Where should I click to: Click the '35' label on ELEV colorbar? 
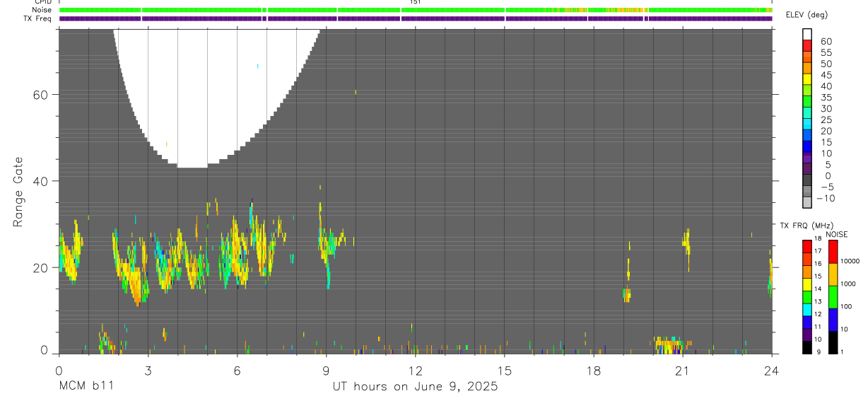(x=825, y=98)
